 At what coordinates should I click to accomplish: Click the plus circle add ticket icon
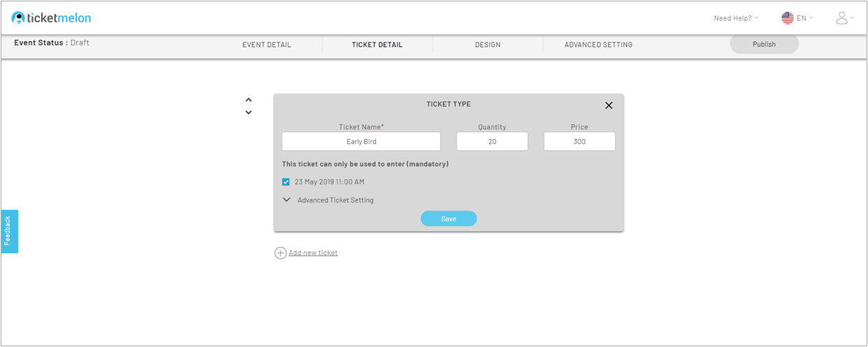tap(280, 253)
